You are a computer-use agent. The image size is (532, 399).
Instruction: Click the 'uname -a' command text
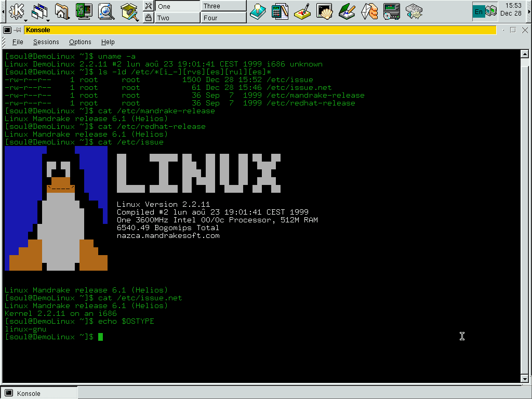pos(117,56)
